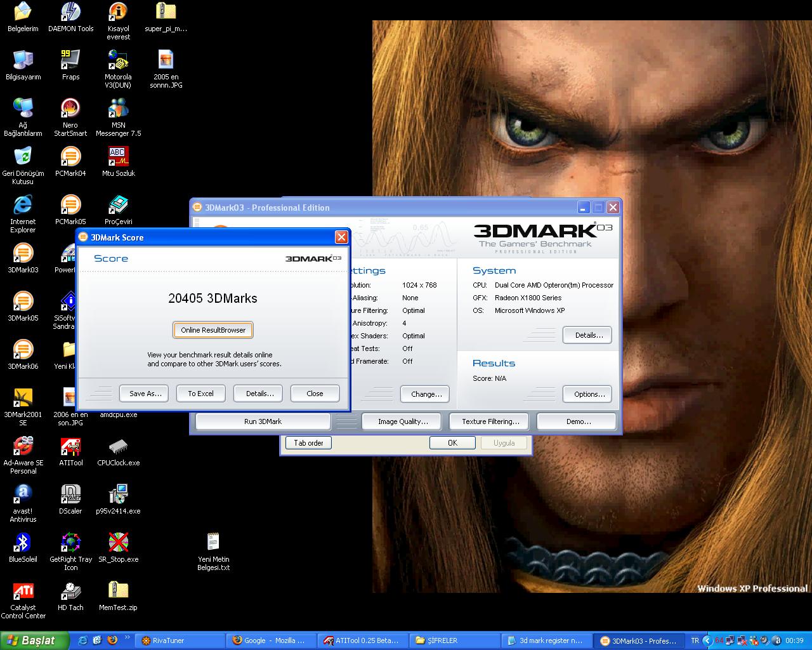
Task: Click the Online ResultBrowser button
Action: [x=213, y=330]
